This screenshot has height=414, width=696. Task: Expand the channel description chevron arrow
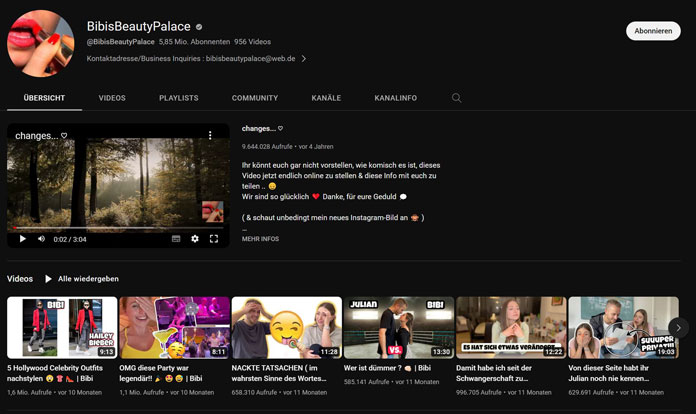(x=304, y=59)
